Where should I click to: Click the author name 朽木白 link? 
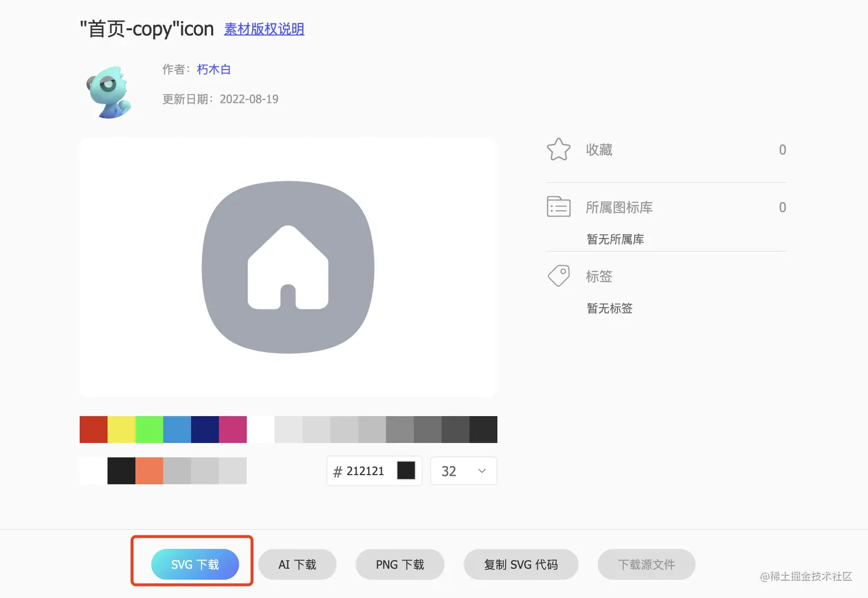(x=214, y=69)
